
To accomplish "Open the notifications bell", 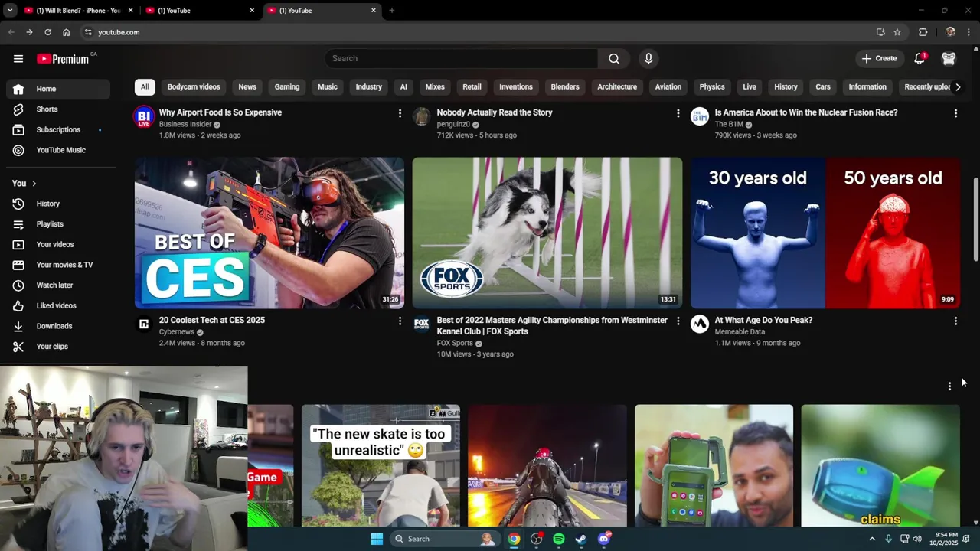I will (x=920, y=58).
